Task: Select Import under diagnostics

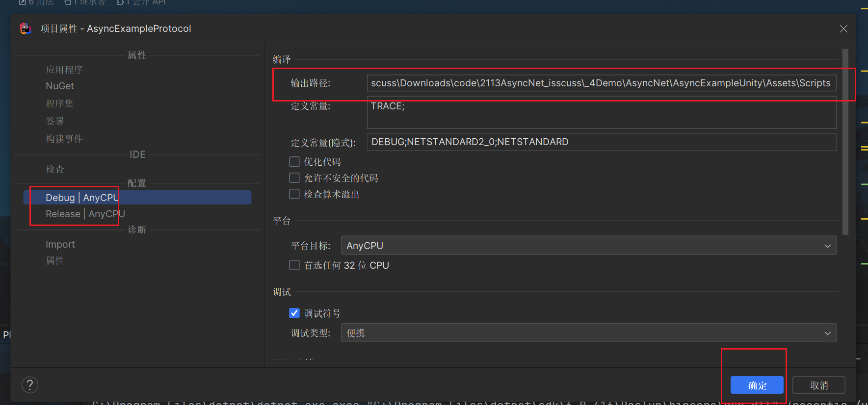Action: tap(60, 244)
